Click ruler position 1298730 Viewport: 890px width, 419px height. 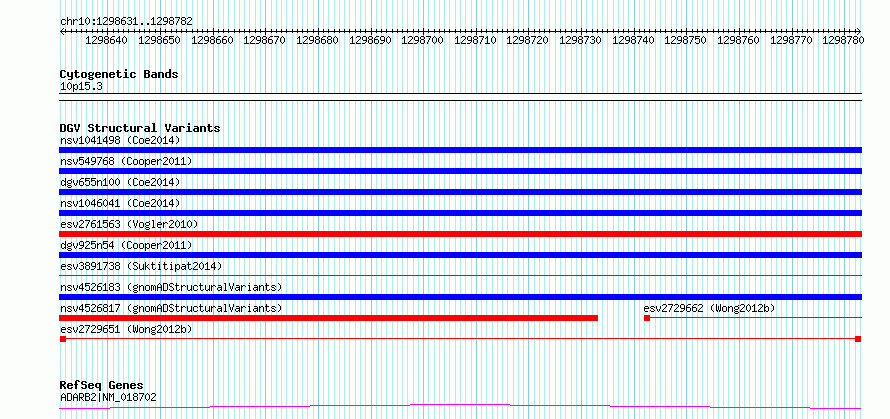[x=580, y=40]
